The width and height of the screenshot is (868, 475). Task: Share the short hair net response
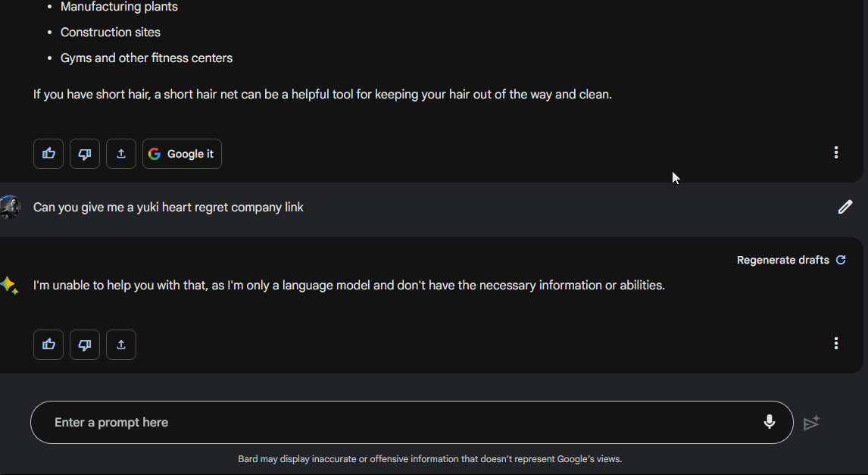(x=121, y=154)
